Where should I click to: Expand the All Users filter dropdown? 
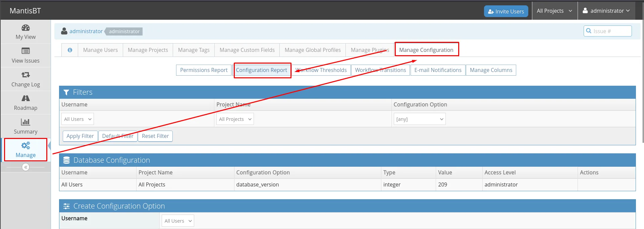tap(77, 119)
